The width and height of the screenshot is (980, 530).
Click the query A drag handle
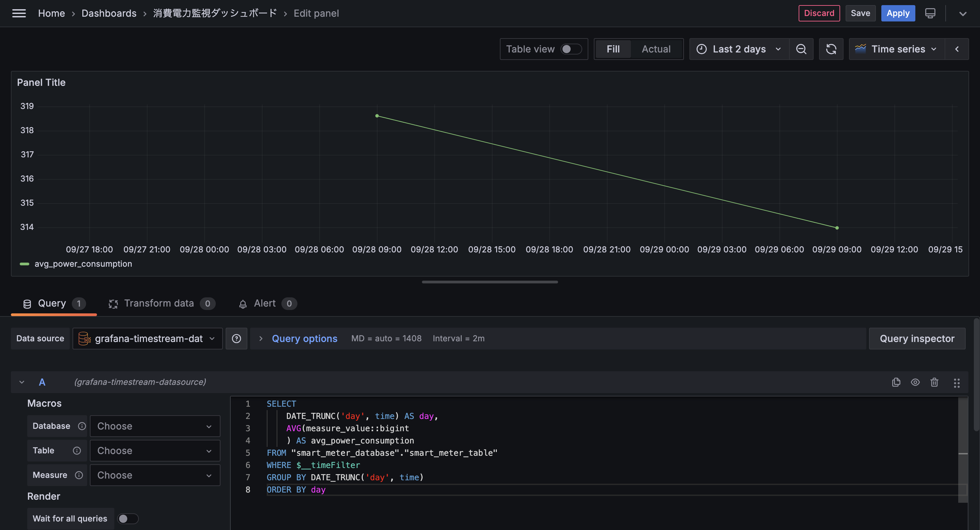957,383
